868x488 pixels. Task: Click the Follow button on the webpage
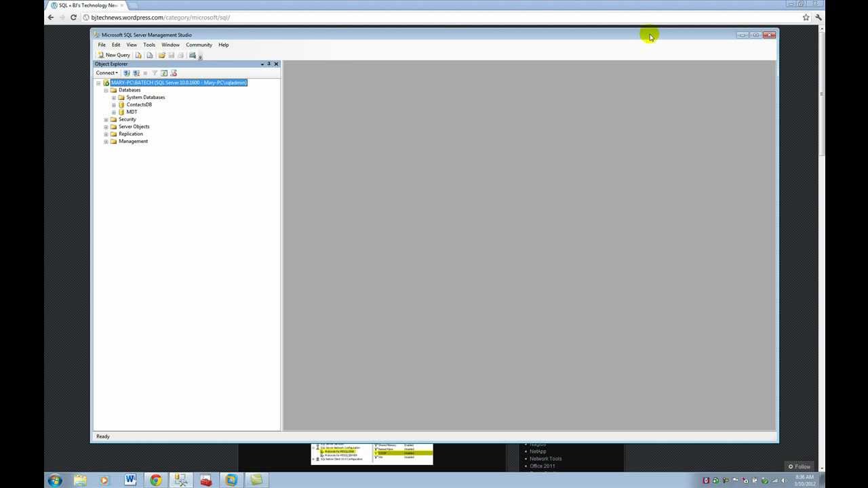(800, 466)
